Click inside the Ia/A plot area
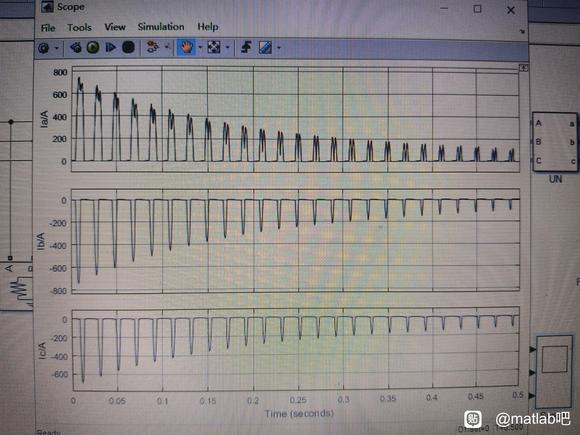Viewport: 580px width, 435px height. [x=295, y=119]
